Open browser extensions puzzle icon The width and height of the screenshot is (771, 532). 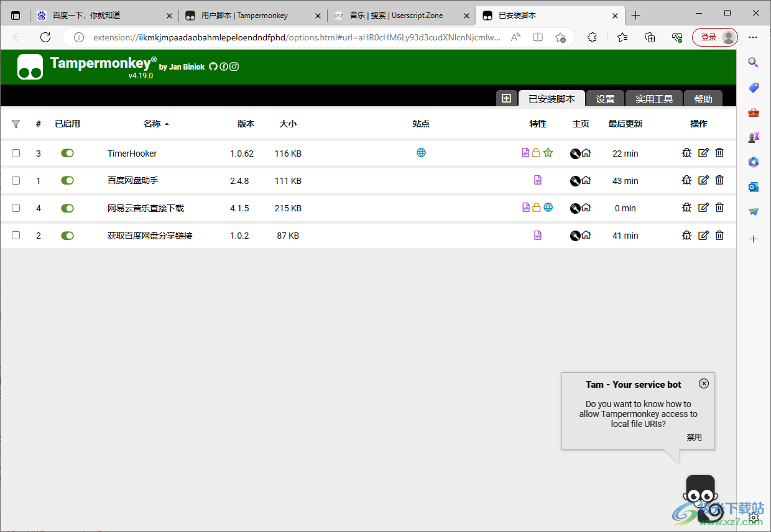coord(592,37)
